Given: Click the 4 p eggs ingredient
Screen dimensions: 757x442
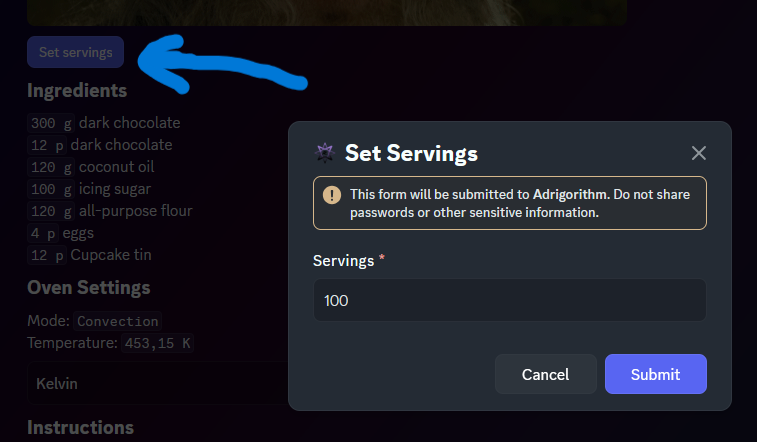Looking at the screenshot, I should pos(61,233).
